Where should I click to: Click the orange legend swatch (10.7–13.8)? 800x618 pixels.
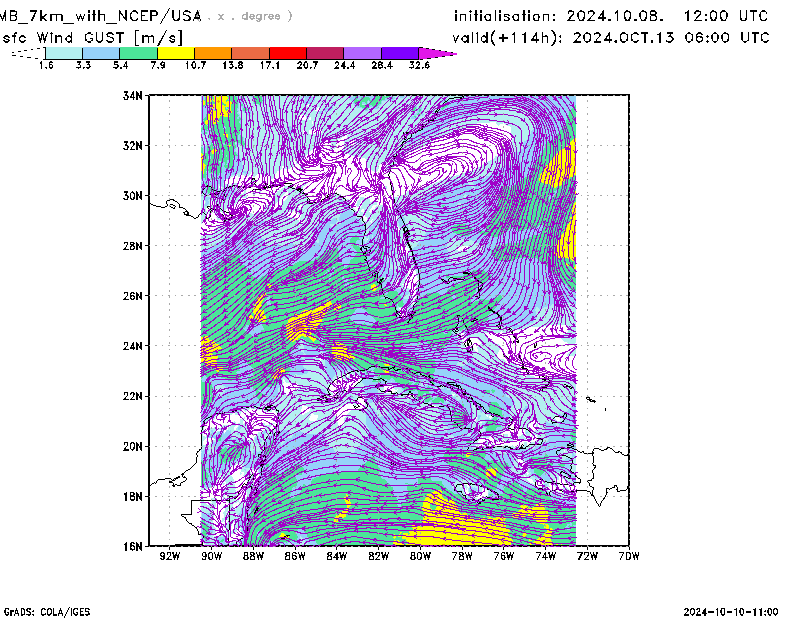pos(213,53)
